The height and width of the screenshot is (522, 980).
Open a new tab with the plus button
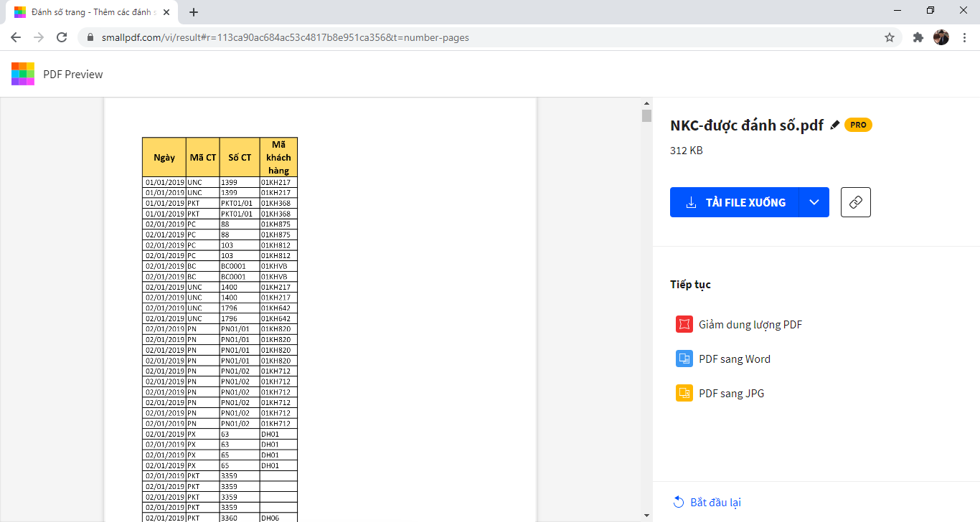194,12
